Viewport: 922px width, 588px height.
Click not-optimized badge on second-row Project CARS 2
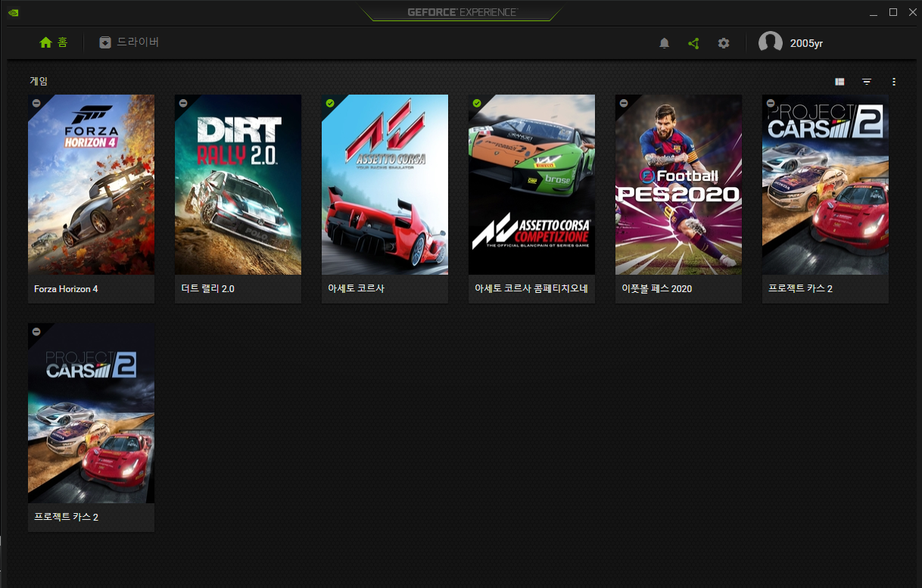click(36, 331)
